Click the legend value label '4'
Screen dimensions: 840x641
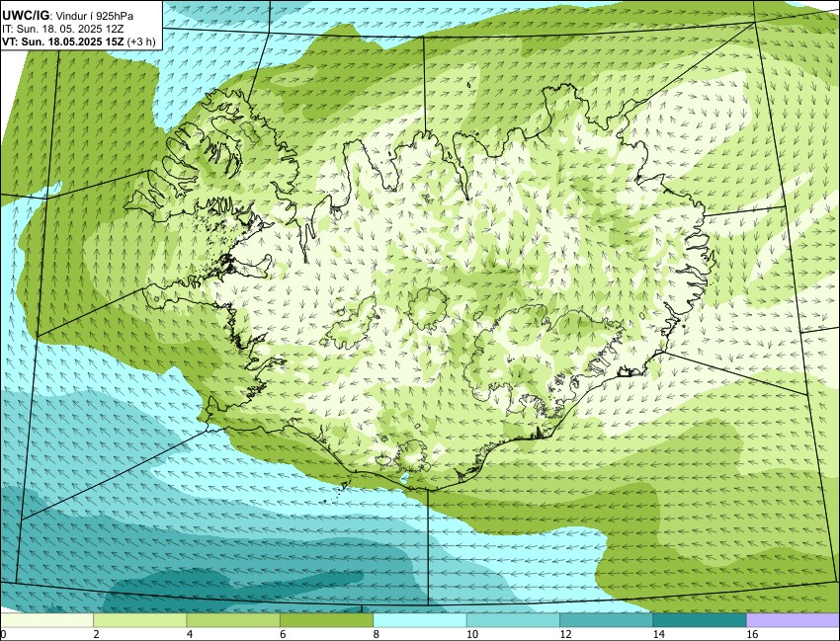pyautogui.click(x=190, y=634)
